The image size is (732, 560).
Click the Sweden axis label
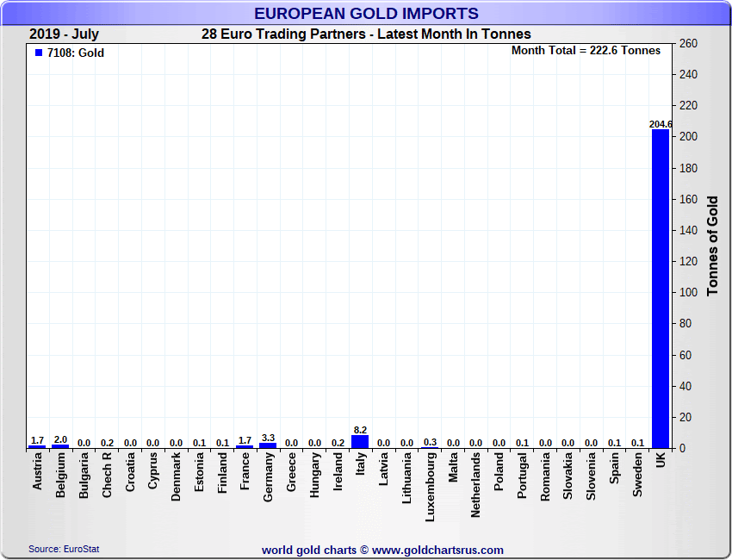pyautogui.click(x=637, y=475)
